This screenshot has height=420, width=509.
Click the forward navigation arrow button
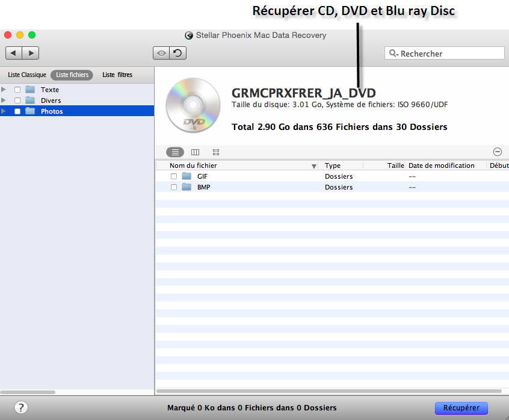31,53
